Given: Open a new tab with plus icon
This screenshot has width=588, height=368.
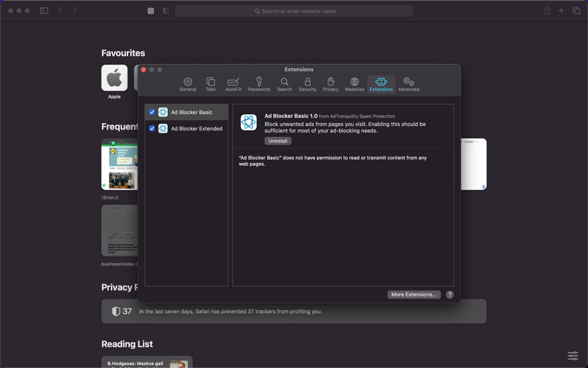Looking at the screenshot, I should pos(561,11).
